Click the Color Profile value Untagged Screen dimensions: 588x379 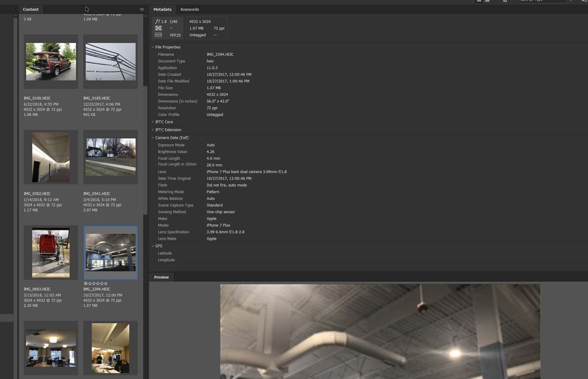[x=215, y=115]
